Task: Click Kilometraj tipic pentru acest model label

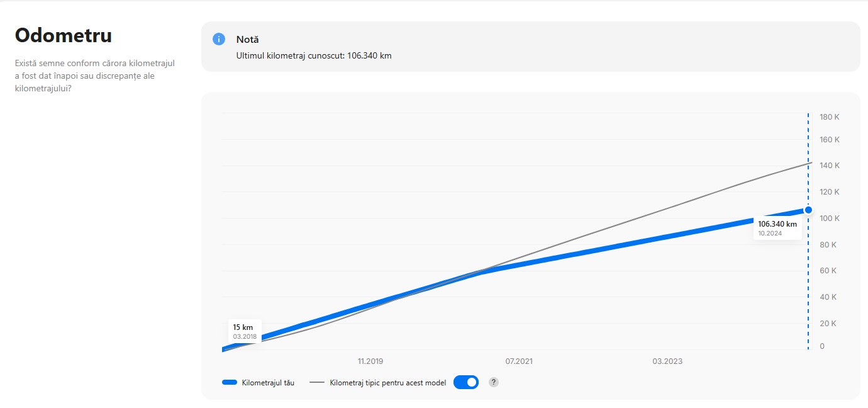Action: pos(388,382)
